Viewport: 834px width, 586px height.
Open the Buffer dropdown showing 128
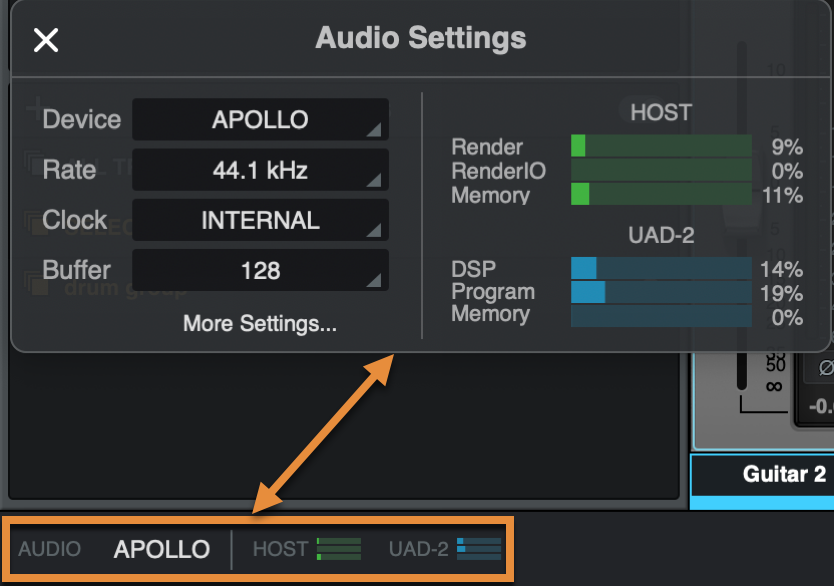(x=259, y=269)
